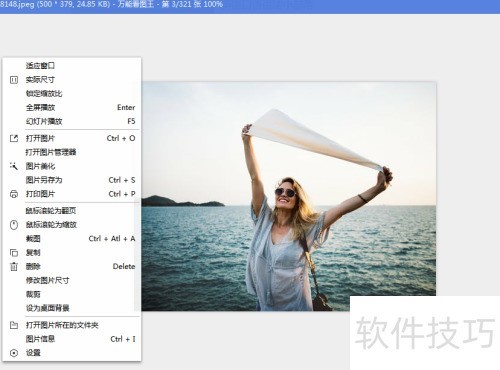Viewport: 500px width, 370px height.
Task: Open 打开图片所在的文件夹 folder icon entry
Action: tap(71, 325)
